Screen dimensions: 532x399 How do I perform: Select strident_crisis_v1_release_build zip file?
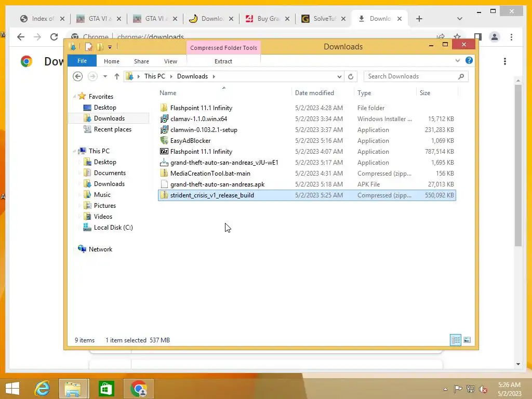click(x=307, y=195)
